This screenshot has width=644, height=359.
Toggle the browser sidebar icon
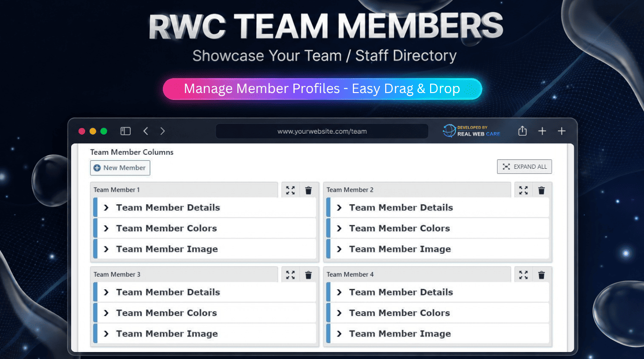click(x=125, y=131)
